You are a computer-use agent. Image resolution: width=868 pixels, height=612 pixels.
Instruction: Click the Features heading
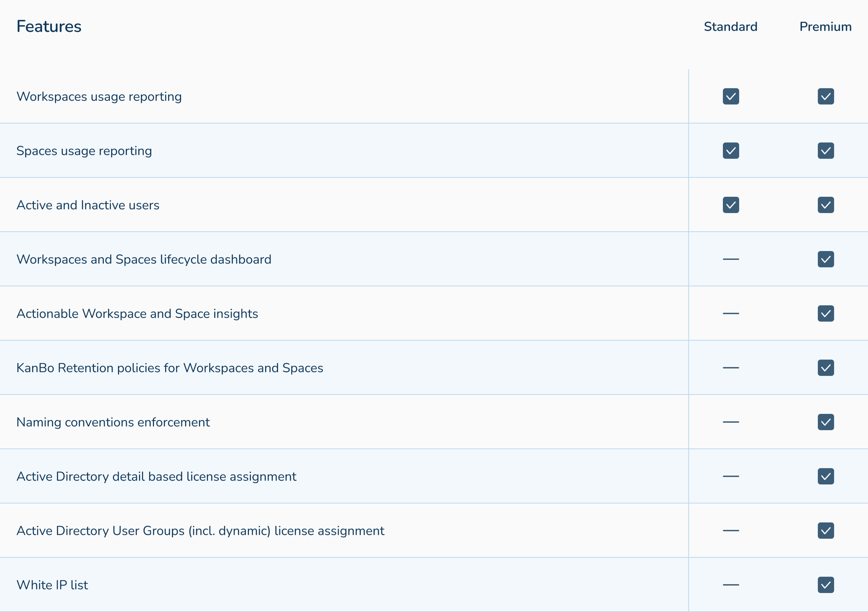(x=49, y=26)
